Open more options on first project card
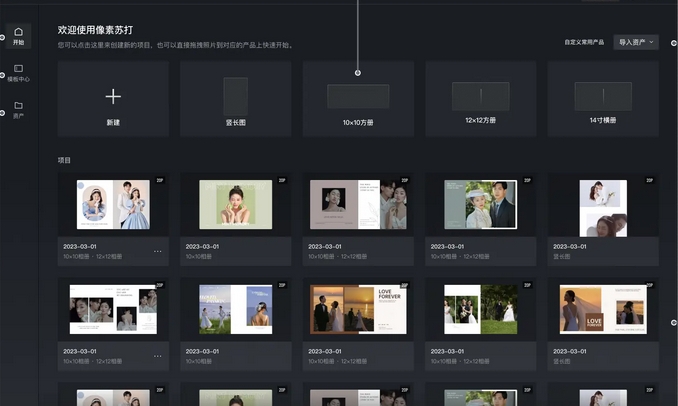Image resolution: width=678 pixels, height=406 pixels. [157, 251]
